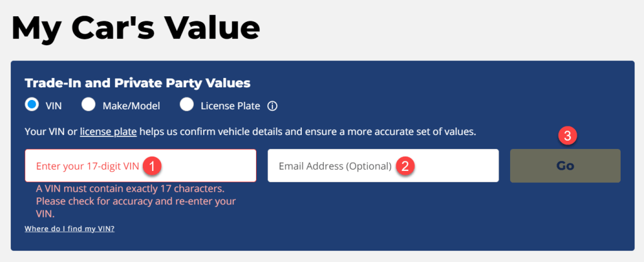Open the underlined license plate link
The image size is (644, 262).
(108, 133)
